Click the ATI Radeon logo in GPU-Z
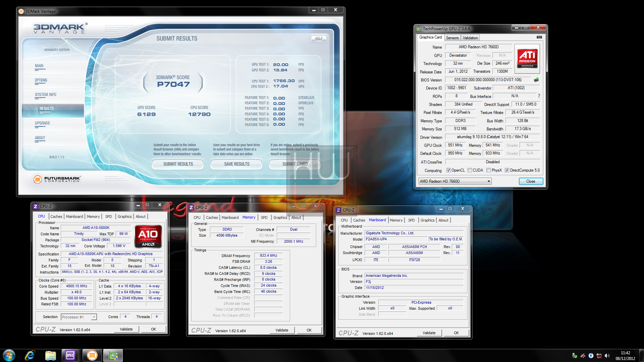 (527, 59)
